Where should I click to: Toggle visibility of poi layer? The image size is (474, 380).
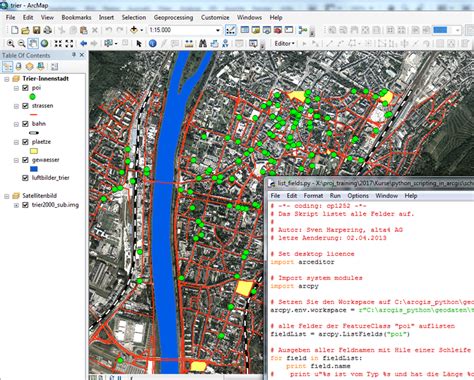click(x=25, y=88)
